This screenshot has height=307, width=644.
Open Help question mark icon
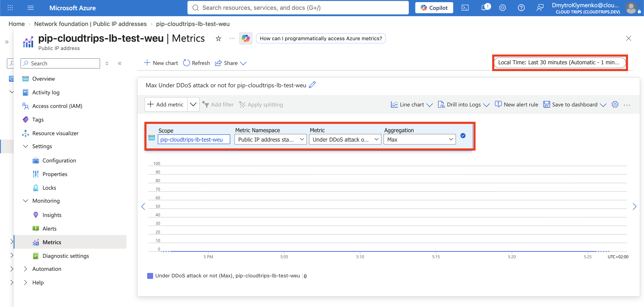[x=521, y=8]
